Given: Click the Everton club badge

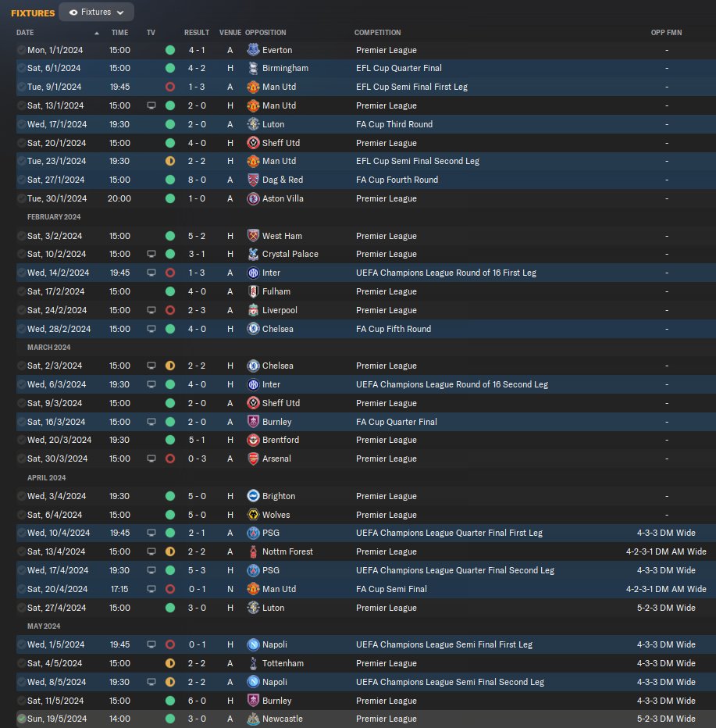Looking at the screenshot, I should tap(253, 50).
